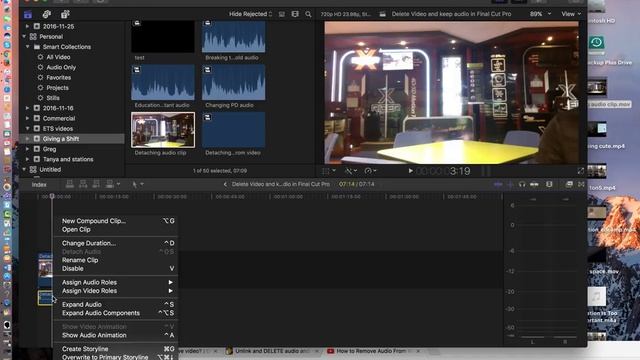Select Projects smart collection
This screenshot has width=640, height=360.
point(57,88)
